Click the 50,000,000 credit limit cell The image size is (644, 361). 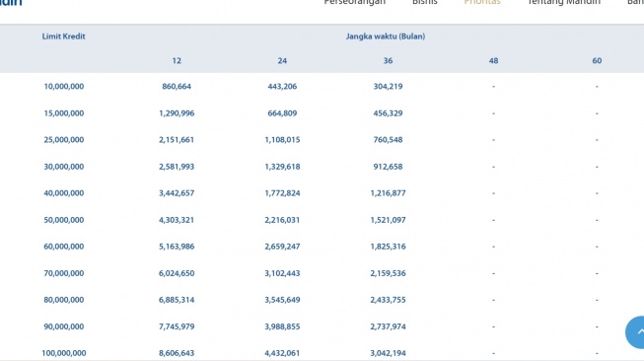[x=64, y=220]
